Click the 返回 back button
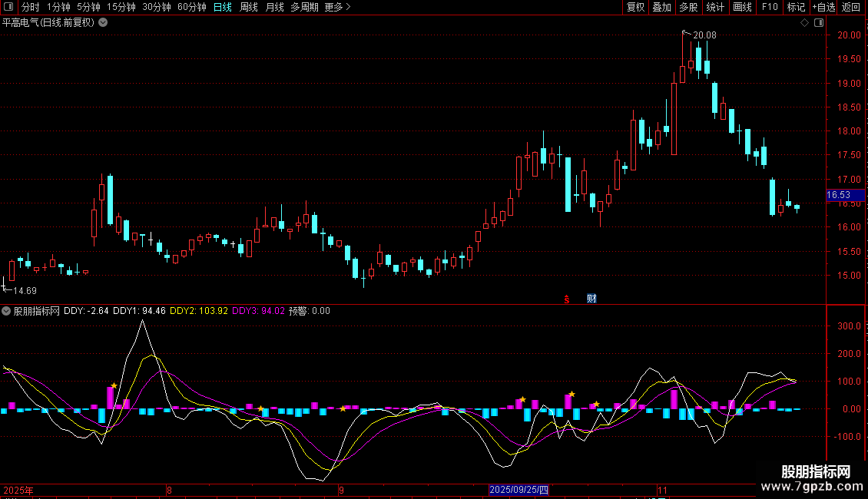This screenshot has height=499, width=868. [851, 7]
